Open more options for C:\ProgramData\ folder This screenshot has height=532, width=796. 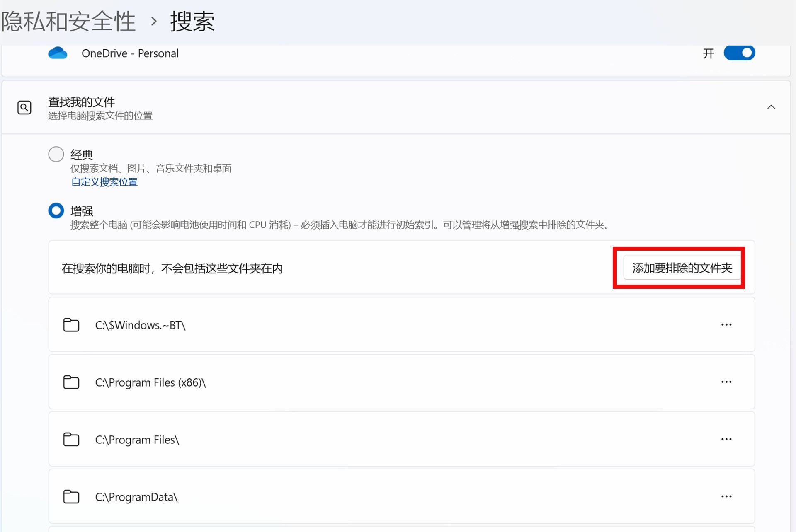pos(726,496)
